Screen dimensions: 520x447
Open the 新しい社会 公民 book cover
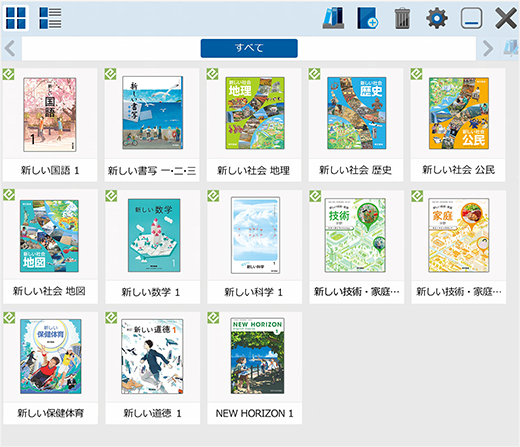459,113
